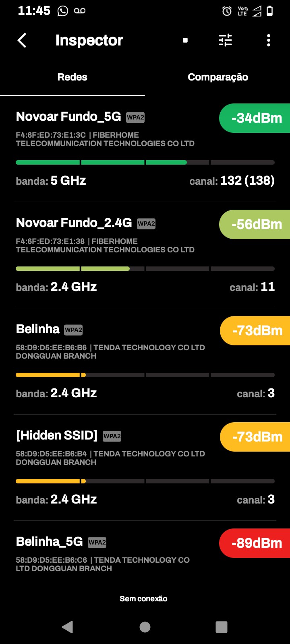Switch to the Redes tab
Viewport: 290px width, 644px height.
click(x=72, y=77)
